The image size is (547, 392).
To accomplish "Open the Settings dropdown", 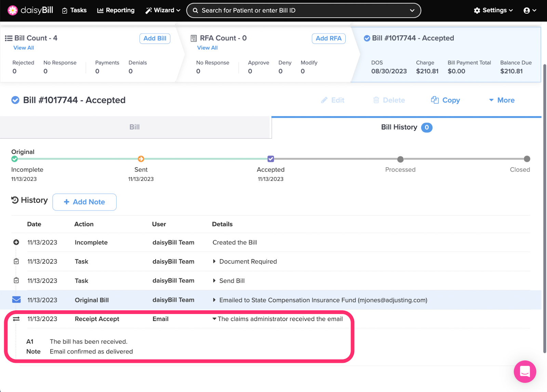I will pyautogui.click(x=493, y=10).
